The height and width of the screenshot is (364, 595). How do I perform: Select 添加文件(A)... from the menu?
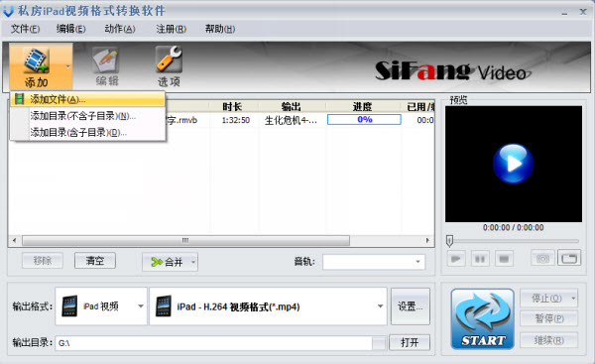point(87,99)
